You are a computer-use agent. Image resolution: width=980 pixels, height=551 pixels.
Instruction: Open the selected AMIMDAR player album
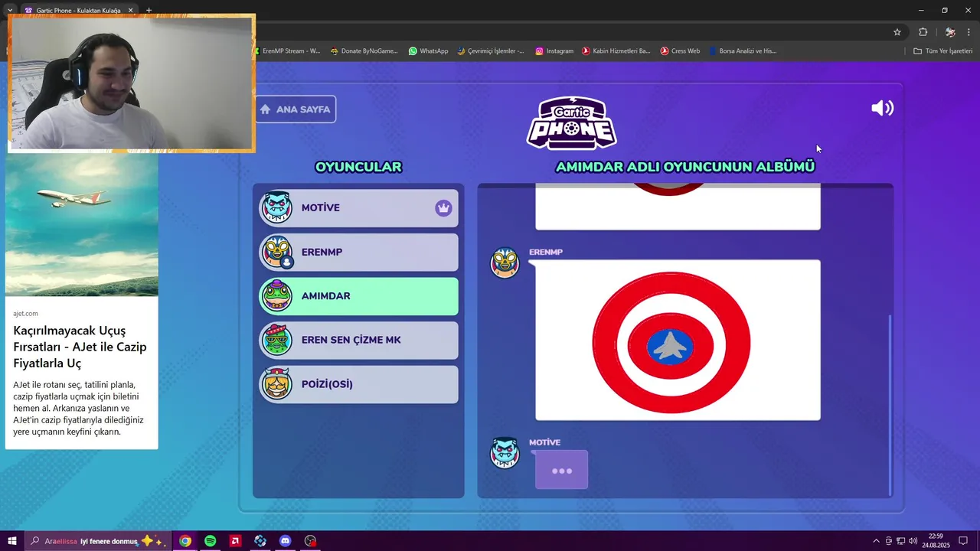[x=358, y=296]
